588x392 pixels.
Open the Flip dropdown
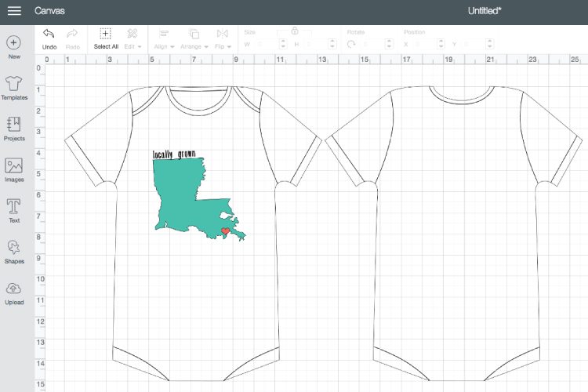(x=223, y=39)
